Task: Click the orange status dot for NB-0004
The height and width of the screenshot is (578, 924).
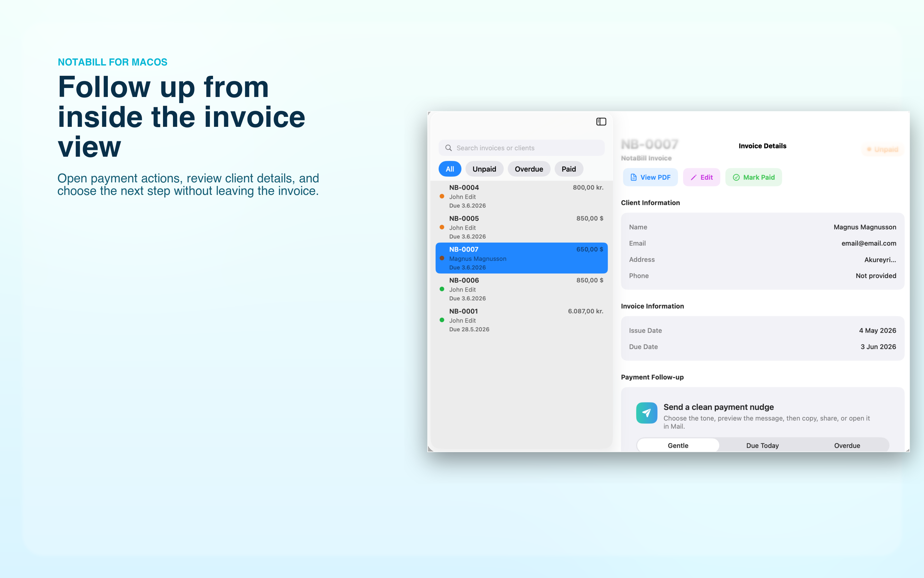Action: pos(442,196)
